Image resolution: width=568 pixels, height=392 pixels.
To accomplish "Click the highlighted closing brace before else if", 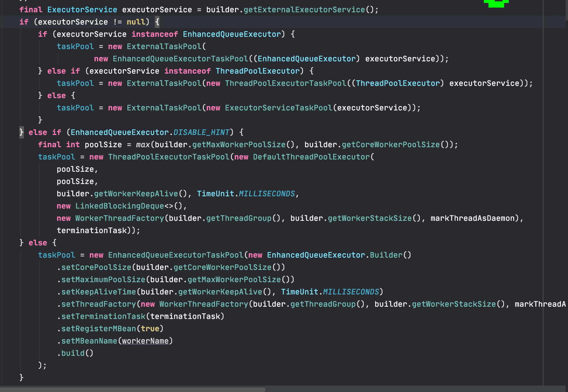I will (21, 132).
